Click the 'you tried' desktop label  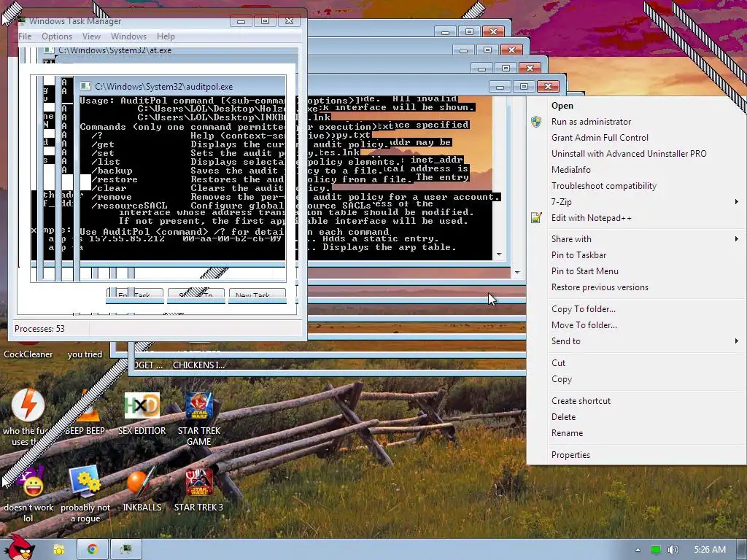(85, 354)
